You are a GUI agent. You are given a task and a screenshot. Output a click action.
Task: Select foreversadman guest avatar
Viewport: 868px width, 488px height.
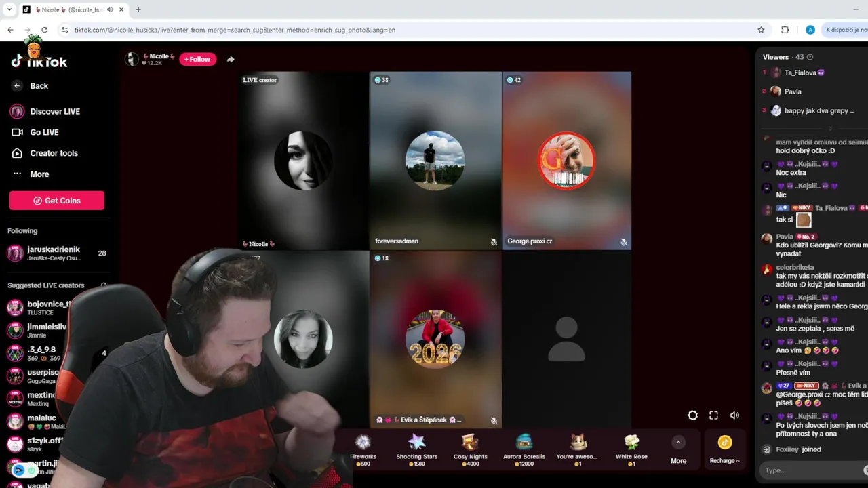435,161
